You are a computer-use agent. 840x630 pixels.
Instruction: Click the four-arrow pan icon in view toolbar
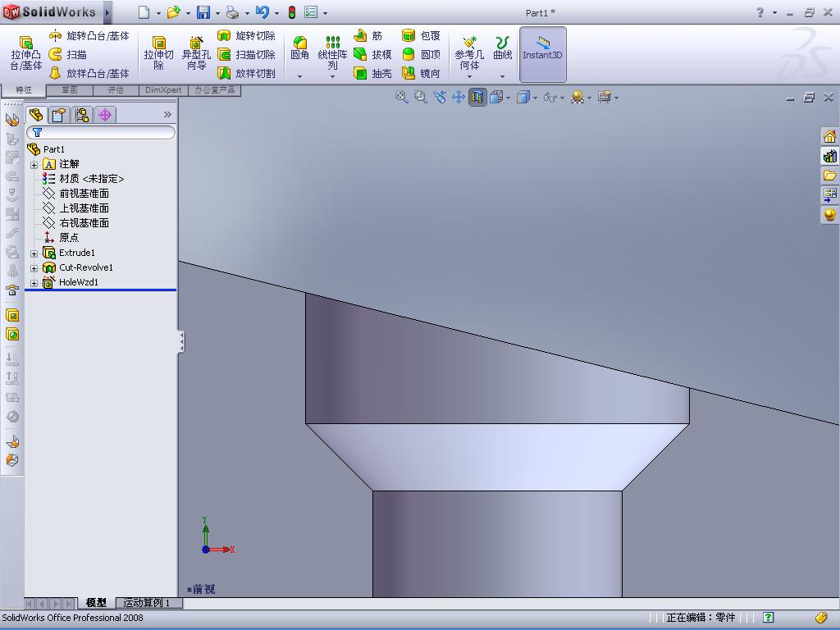click(458, 97)
